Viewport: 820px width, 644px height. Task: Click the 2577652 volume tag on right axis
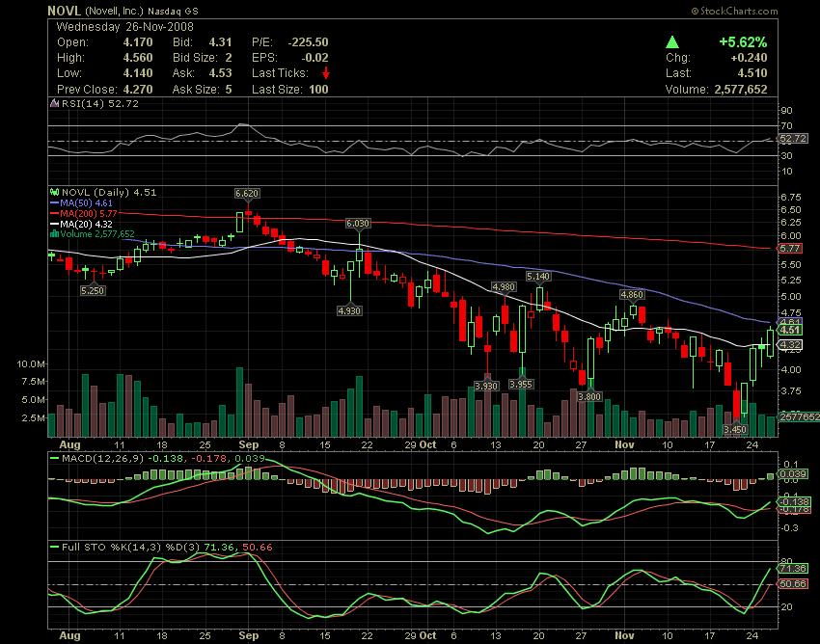coord(799,416)
